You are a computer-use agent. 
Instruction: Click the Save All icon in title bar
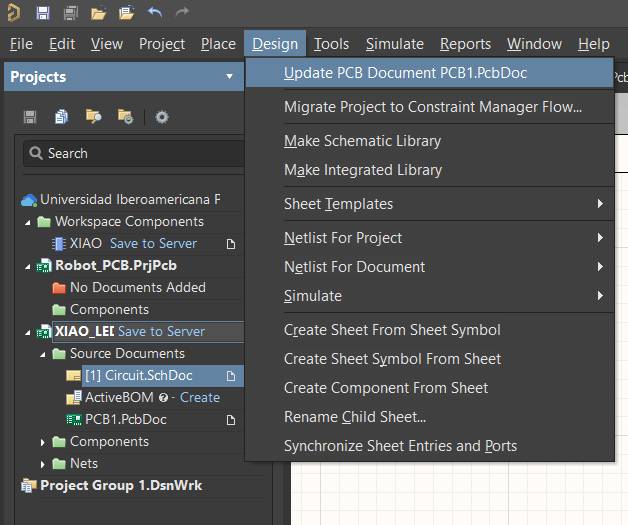(70, 13)
